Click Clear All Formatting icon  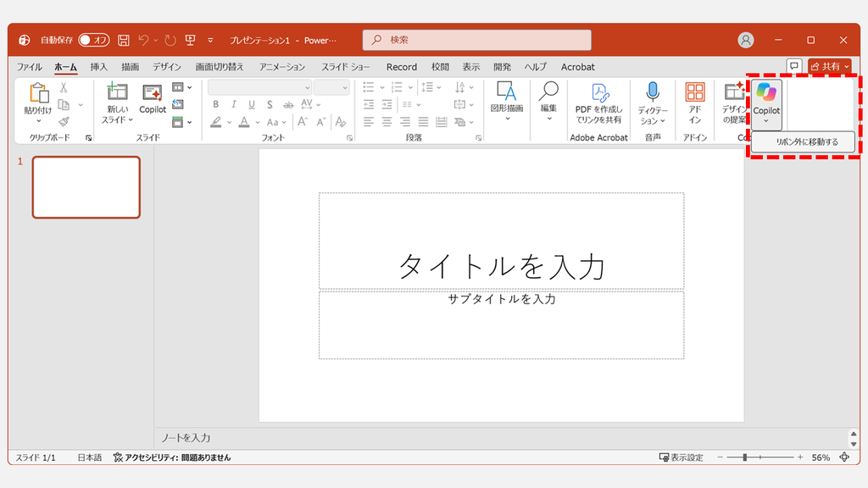pyautogui.click(x=341, y=122)
